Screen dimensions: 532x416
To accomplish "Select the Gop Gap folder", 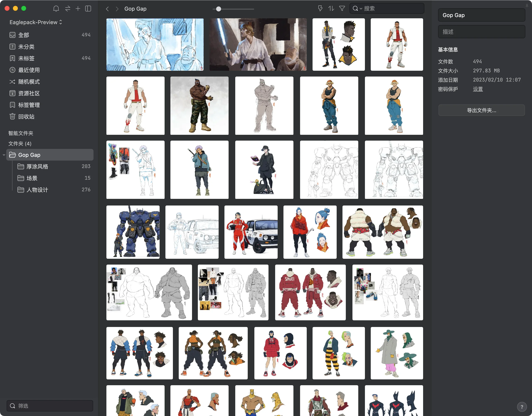I will point(50,155).
